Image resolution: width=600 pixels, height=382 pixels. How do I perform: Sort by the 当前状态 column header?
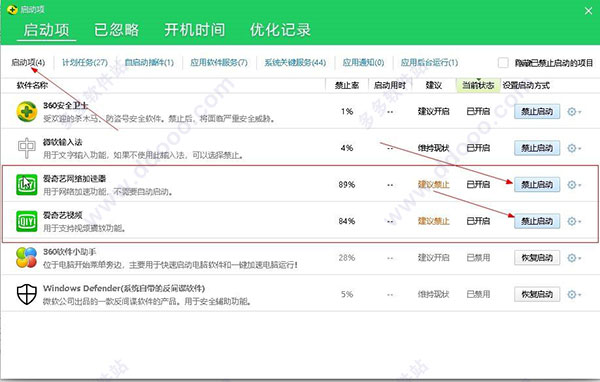pyautogui.click(x=478, y=85)
